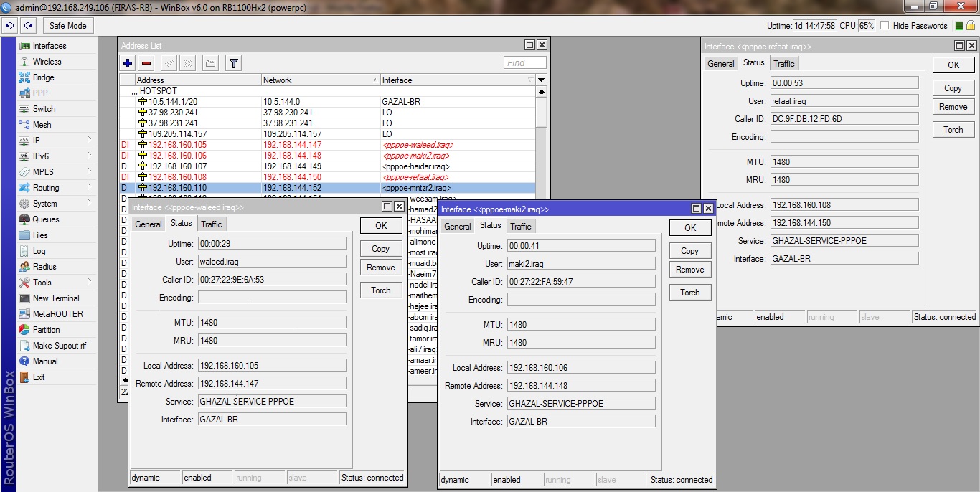Open the General tab of pppoe-maki2.iraq window

click(x=458, y=226)
